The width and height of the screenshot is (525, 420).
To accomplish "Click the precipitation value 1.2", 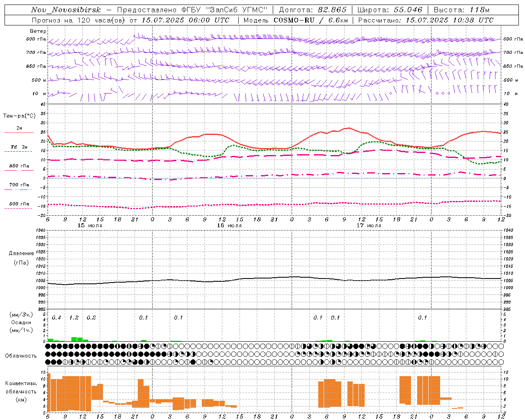I will click(x=74, y=318).
